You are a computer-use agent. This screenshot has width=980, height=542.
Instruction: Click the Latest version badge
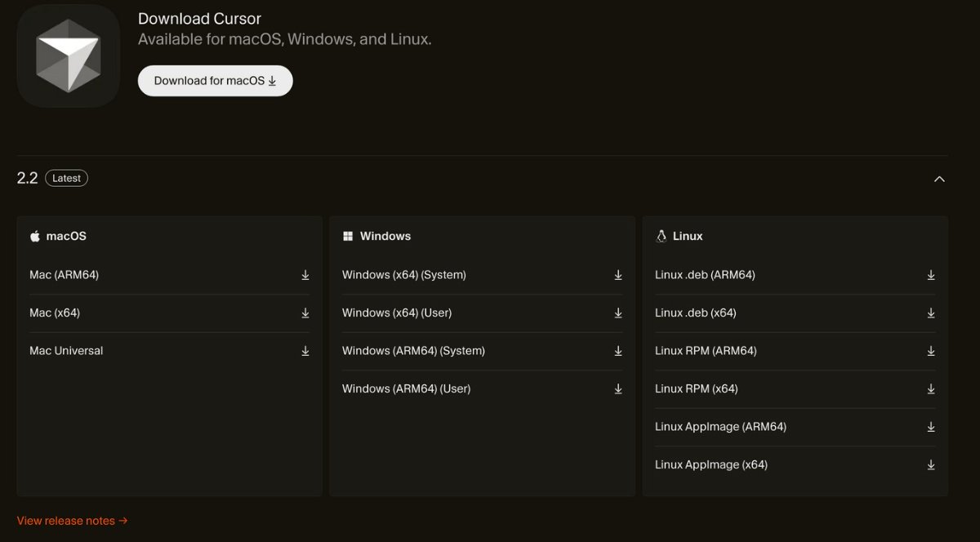(x=67, y=178)
